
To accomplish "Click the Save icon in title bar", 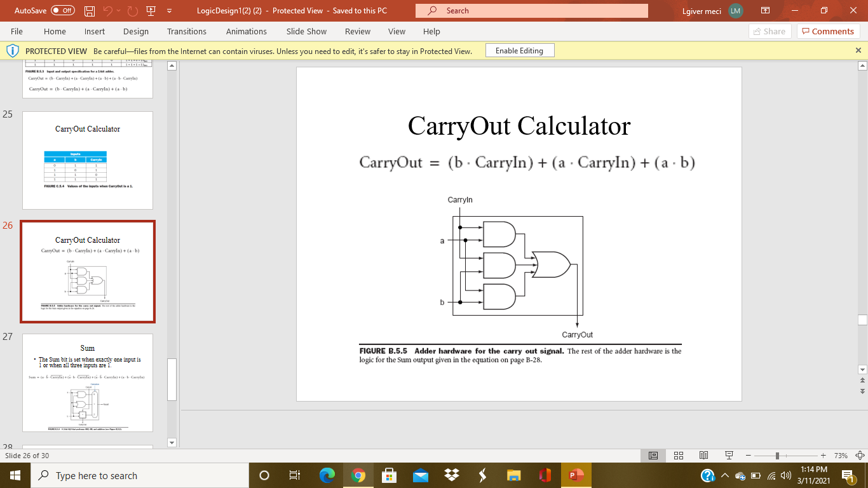I will point(90,11).
